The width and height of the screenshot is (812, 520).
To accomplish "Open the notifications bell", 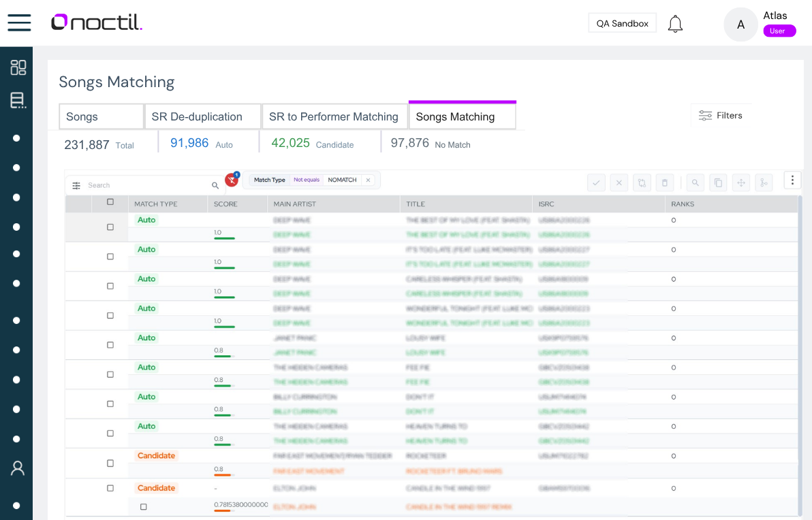I will (x=675, y=24).
